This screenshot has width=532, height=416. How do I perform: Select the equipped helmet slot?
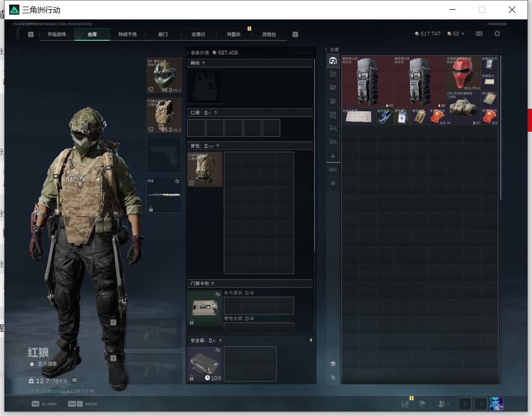(x=164, y=76)
